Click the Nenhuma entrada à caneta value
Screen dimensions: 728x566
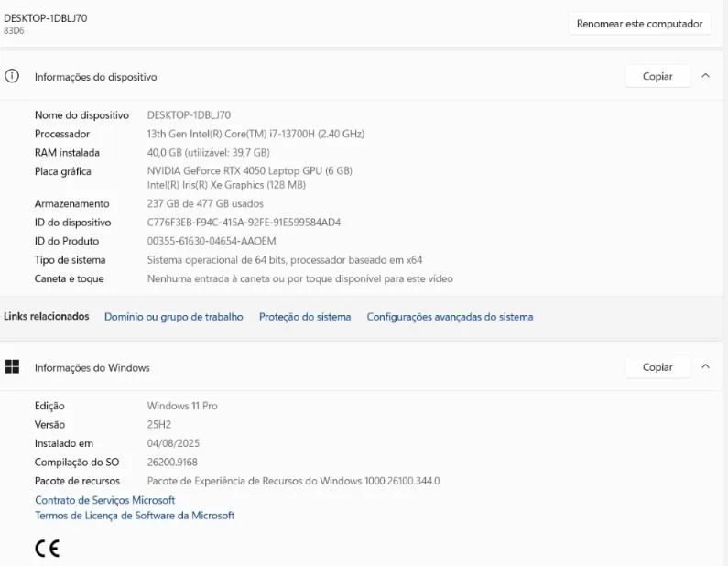click(x=300, y=278)
